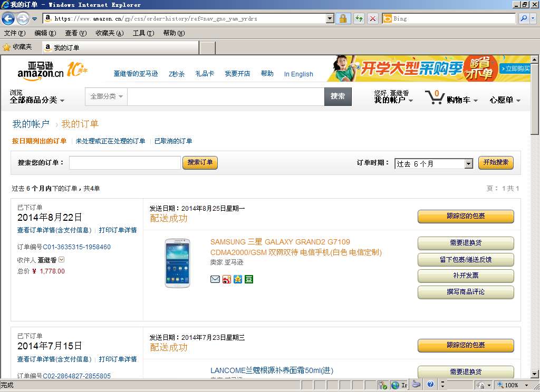Click 跟踪您的包裹 for the July 23 shipment
This screenshot has width=540, height=392.
[x=466, y=345]
